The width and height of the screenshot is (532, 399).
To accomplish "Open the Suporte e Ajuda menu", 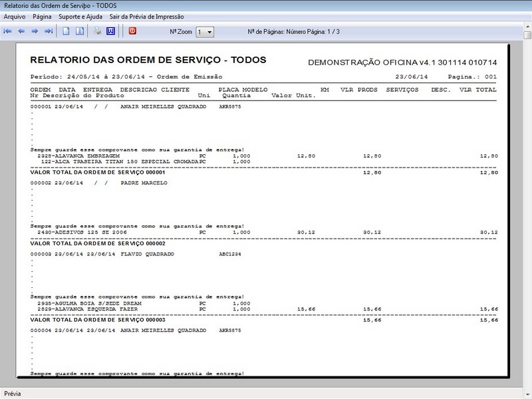I will tap(80, 17).
